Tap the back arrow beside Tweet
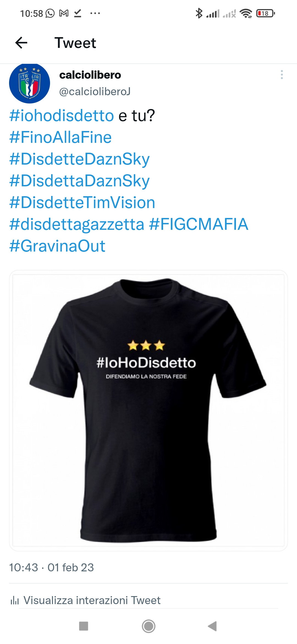Screen dimensions: 297x644 (x=21, y=43)
